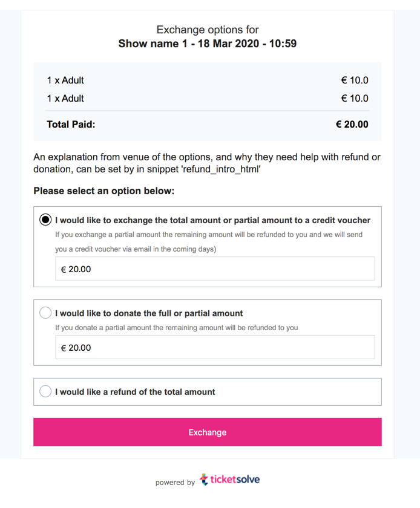Select the donate full or partial amount radio

45,313
